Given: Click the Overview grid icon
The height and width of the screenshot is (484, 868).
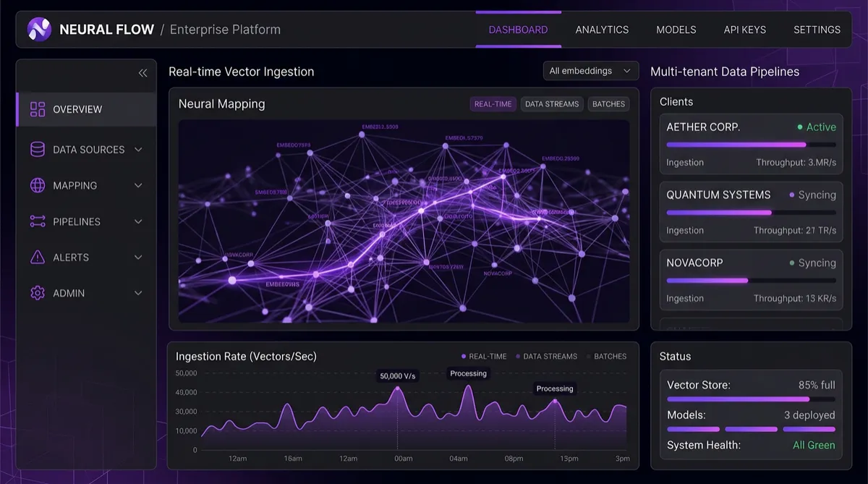Looking at the screenshot, I should (x=38, y=109).
